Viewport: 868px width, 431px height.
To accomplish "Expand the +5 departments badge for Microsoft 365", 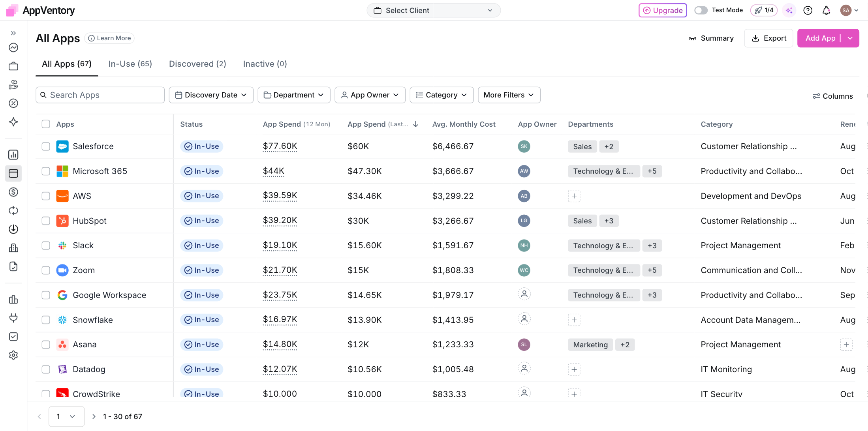I will pos(652,171).
